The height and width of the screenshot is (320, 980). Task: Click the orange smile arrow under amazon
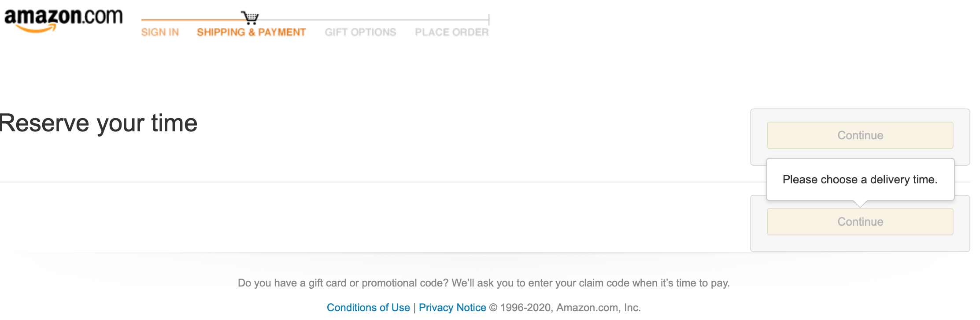click(36, 29)
